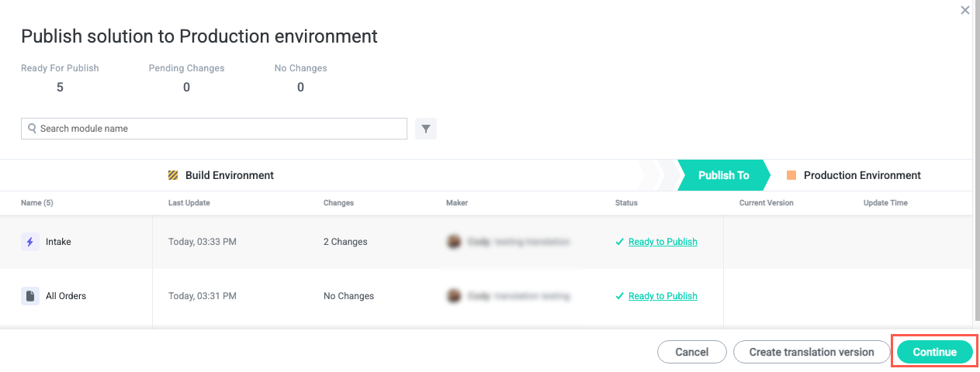Click Intake maker avatar

point(454,242)
